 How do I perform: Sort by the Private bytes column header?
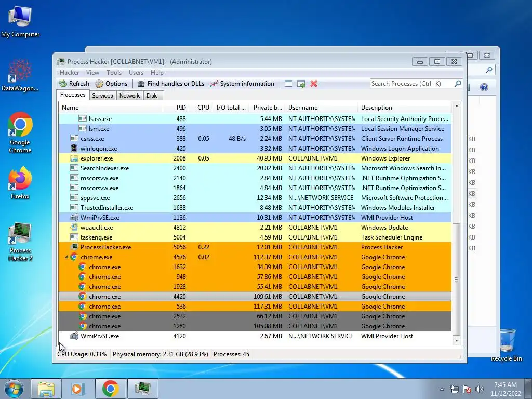coord(268,108)
